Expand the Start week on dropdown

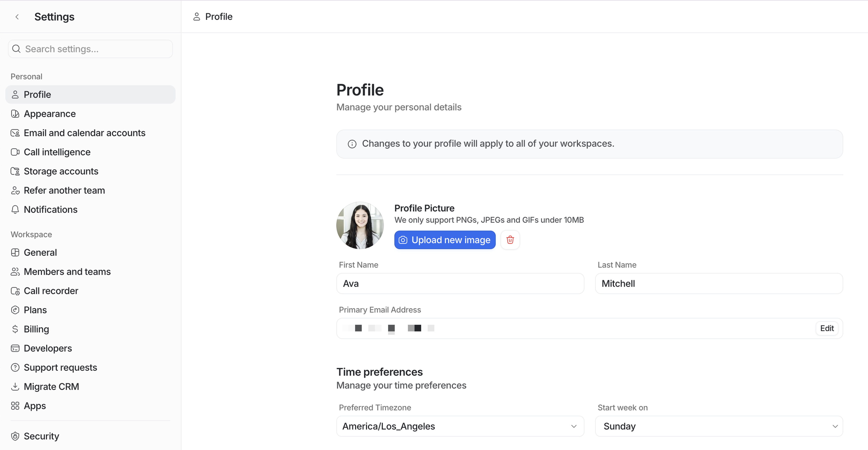point(719,426)
